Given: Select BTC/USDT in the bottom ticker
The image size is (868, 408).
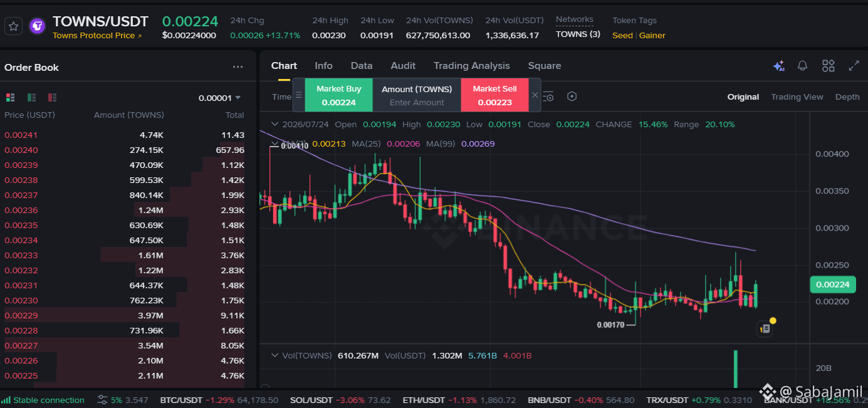Looking at the screenshot, I should pyautogui.click(x=219, y=400).
